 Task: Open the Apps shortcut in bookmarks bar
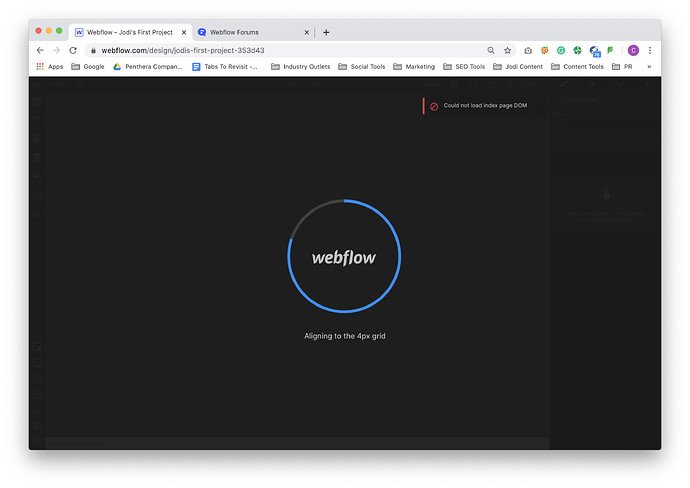point(50,66)
